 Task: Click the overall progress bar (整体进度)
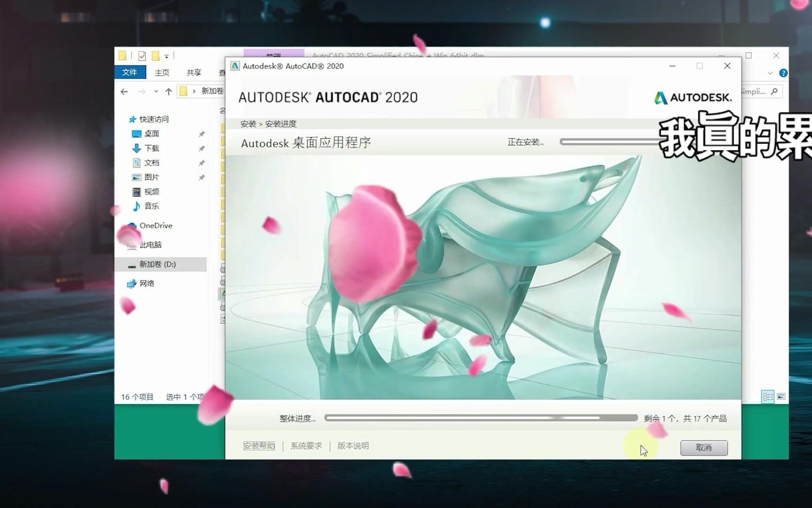(481, 418)
